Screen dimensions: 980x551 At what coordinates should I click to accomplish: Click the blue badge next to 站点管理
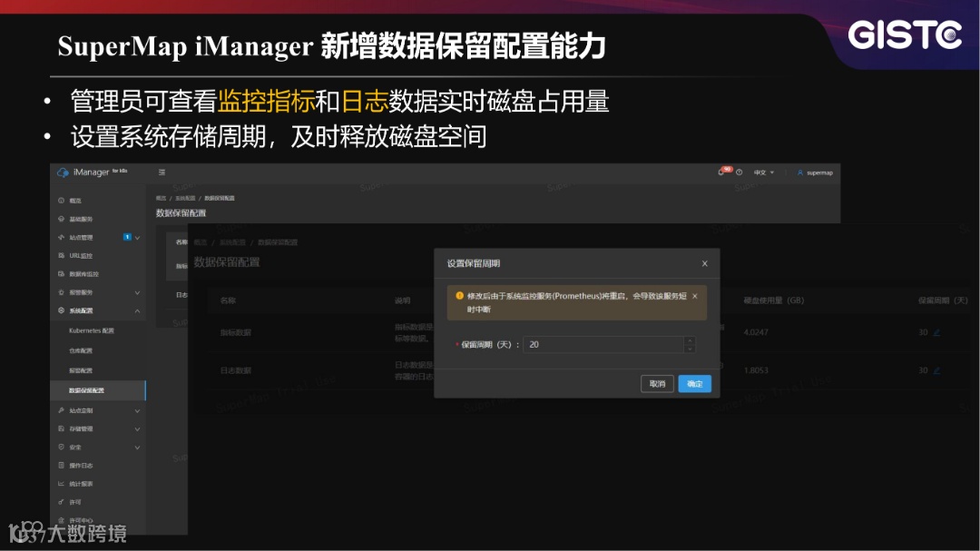coord(128,237)
